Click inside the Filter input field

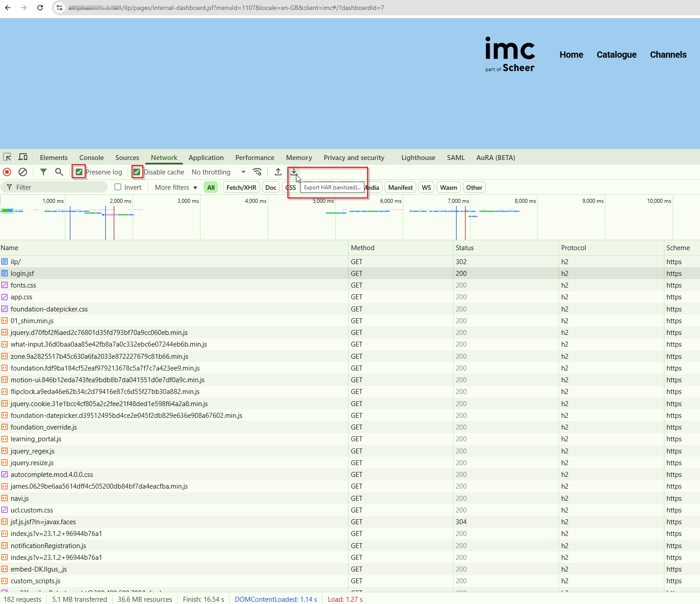54,187
